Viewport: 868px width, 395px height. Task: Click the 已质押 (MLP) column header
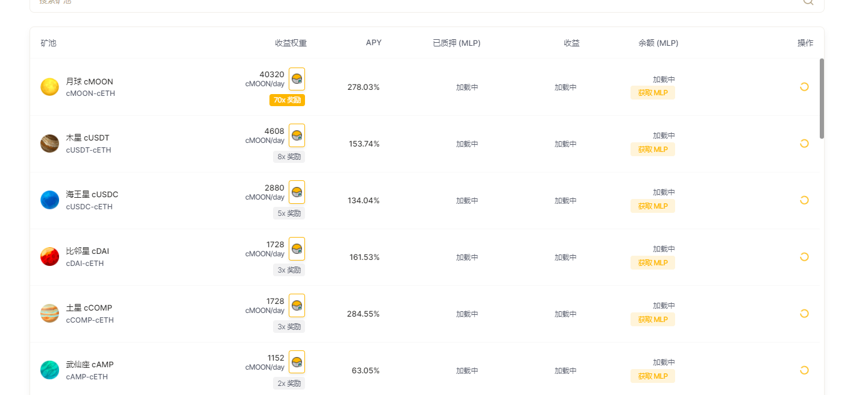[x=457, y=43]
